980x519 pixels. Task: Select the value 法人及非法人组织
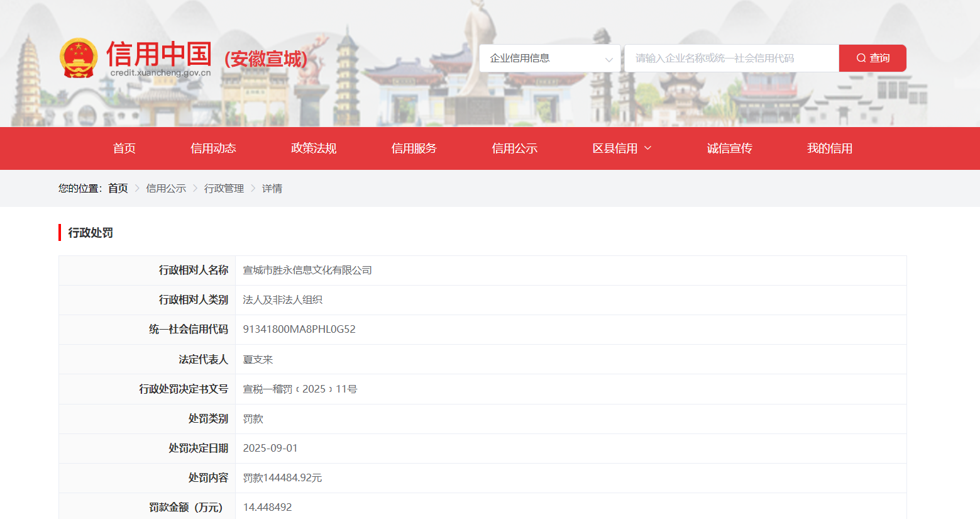pyautogui.click(x=282, y=300)
